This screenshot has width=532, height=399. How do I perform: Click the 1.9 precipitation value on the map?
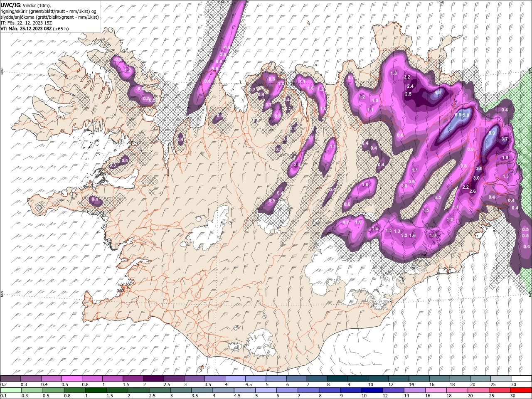(505, 158)
